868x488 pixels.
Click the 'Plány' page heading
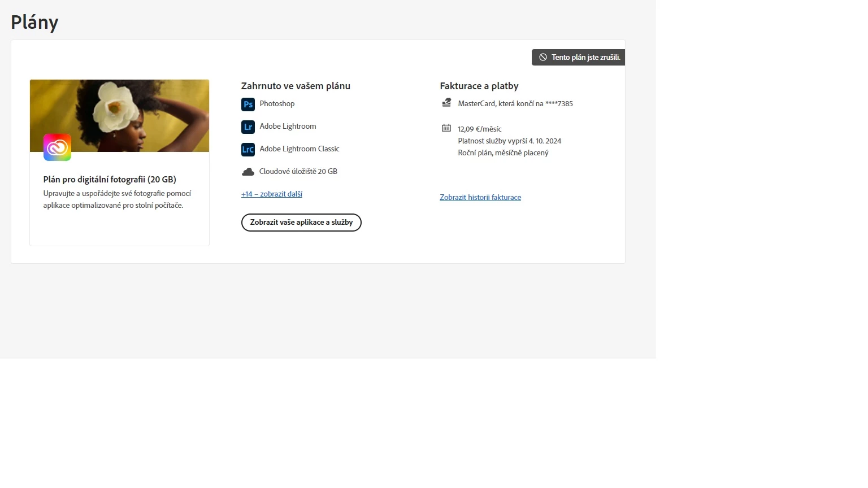pos(34,22)
